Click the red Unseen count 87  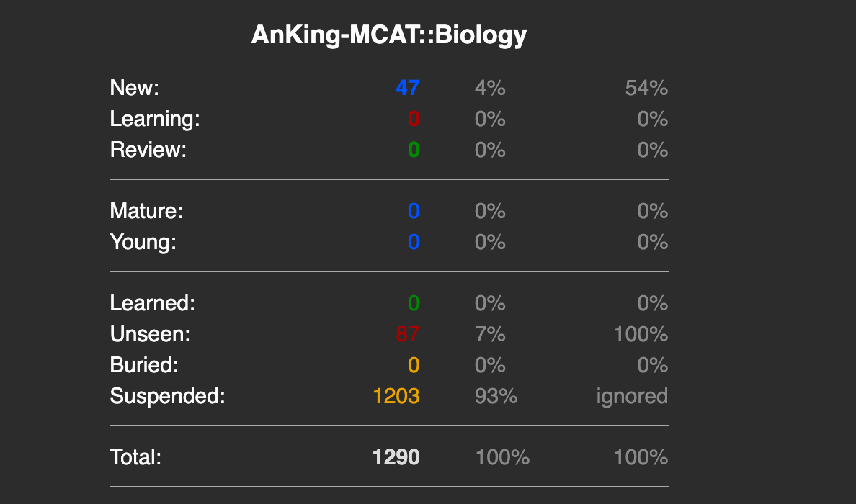(x=407, y=334)
